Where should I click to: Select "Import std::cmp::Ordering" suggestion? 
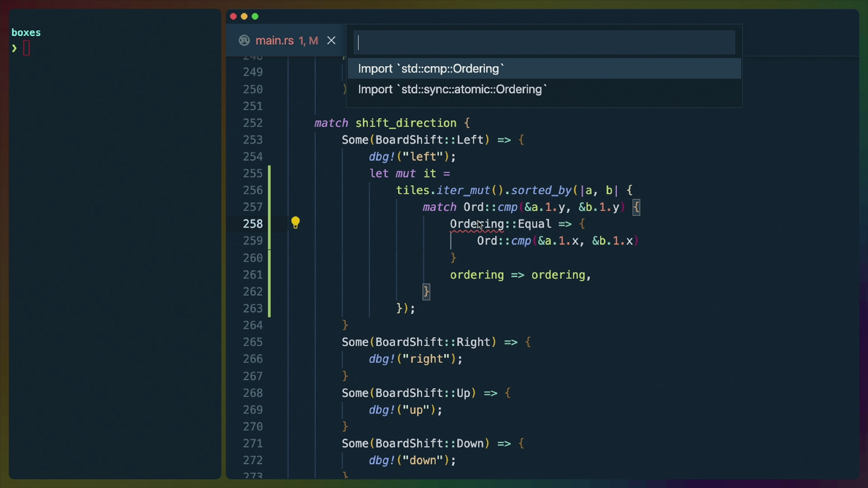coord(430,69)
